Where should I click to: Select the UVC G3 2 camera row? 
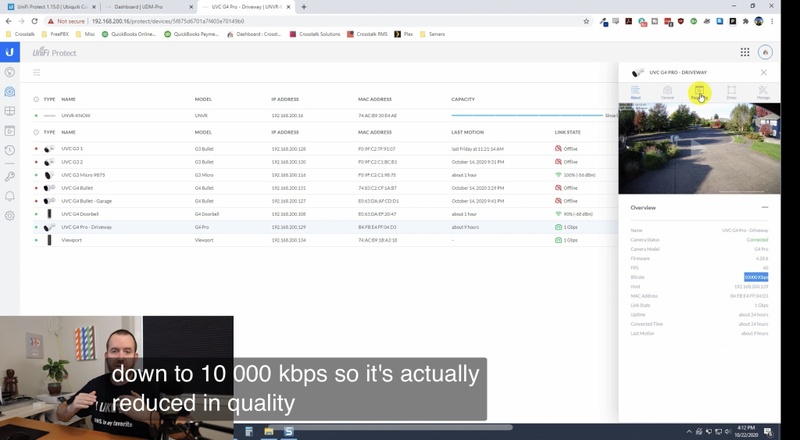click(325, 162)
